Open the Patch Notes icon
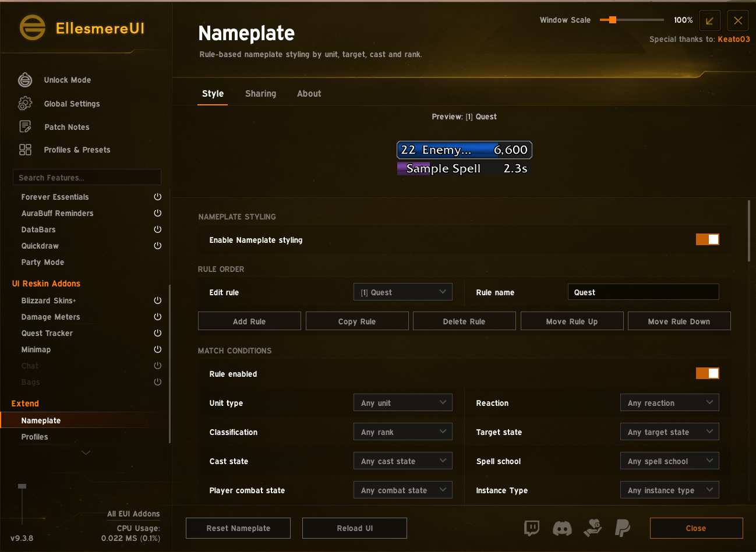 (25, 126)
